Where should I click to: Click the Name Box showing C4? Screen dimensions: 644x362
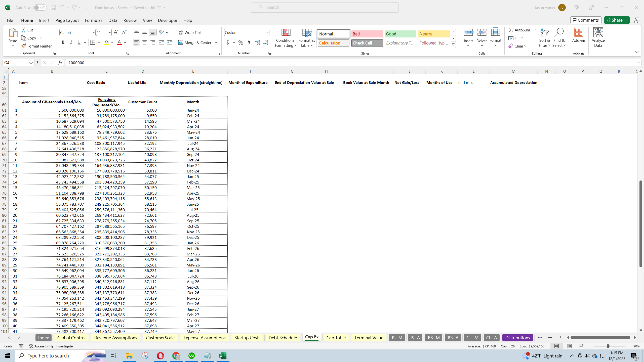click(x=16, y=63)
